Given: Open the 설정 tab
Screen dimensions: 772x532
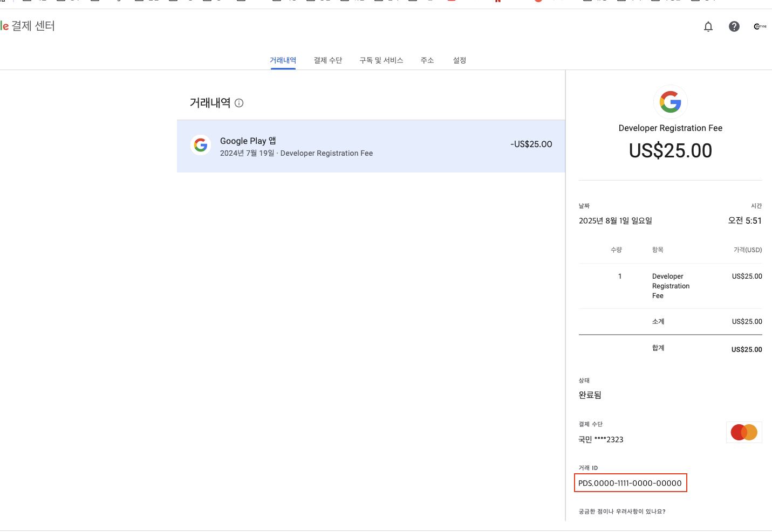Looking at the screenshot, I should (460, 60).
